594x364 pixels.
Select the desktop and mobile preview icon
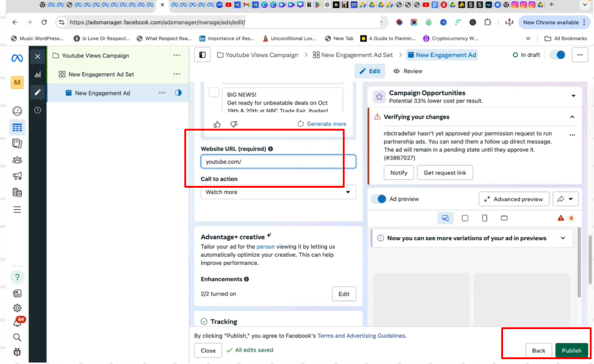pos(446,218)
